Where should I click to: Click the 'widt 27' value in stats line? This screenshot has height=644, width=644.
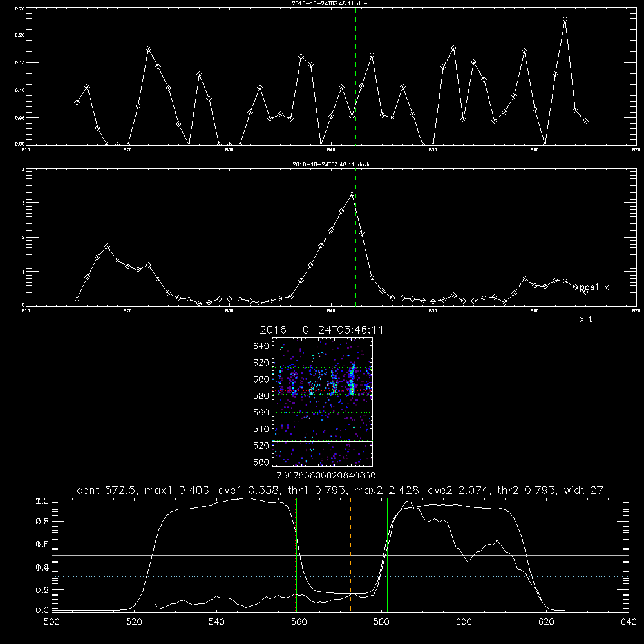583,490
